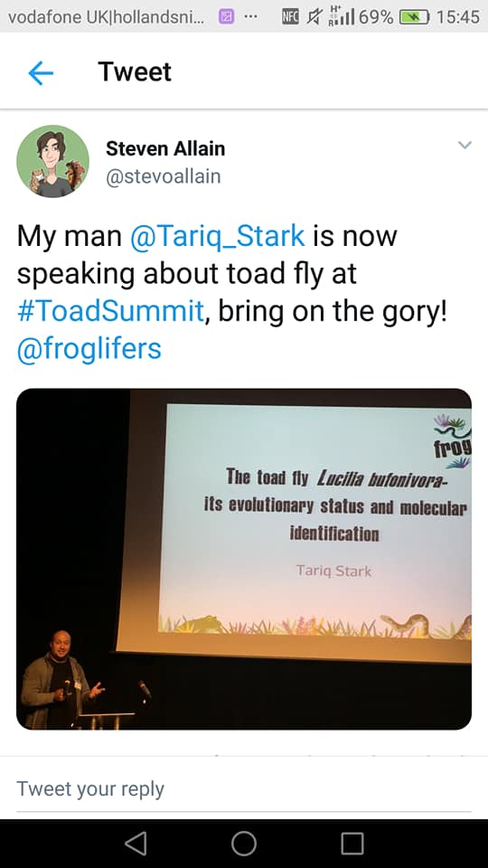488x868 pixels.
Task: Tap Android back triangle button
Action: [136, 844]
